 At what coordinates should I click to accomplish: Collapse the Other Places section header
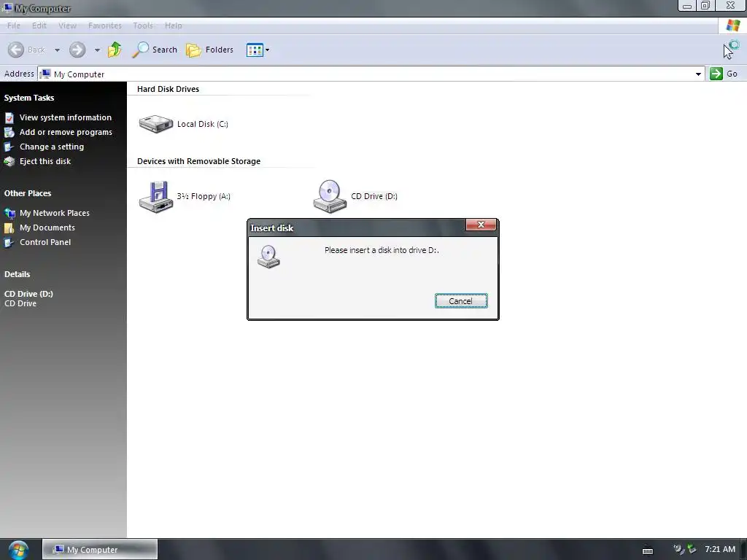[28, 193]
